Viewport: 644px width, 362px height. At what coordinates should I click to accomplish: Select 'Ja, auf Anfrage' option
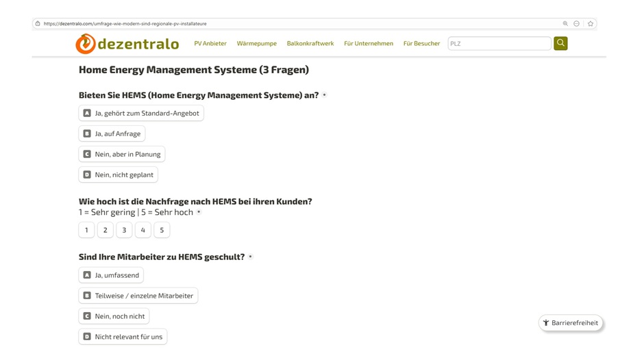pos(112,134)
